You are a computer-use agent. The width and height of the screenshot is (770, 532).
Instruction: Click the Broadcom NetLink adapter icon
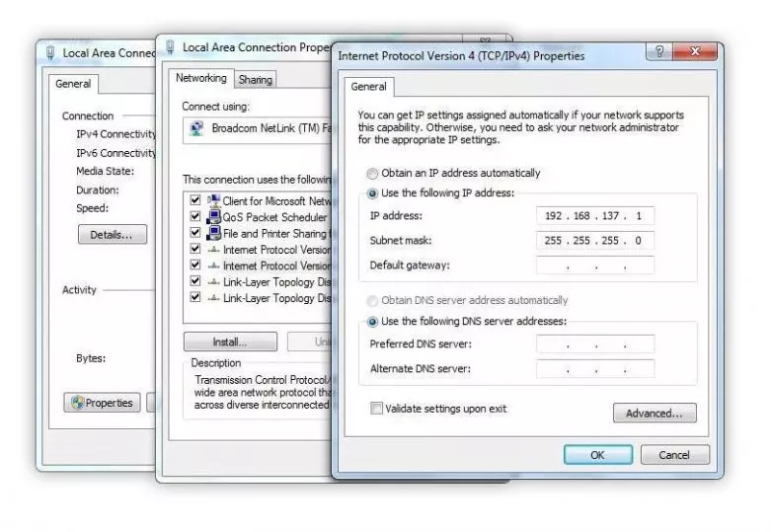click(195, 128)
